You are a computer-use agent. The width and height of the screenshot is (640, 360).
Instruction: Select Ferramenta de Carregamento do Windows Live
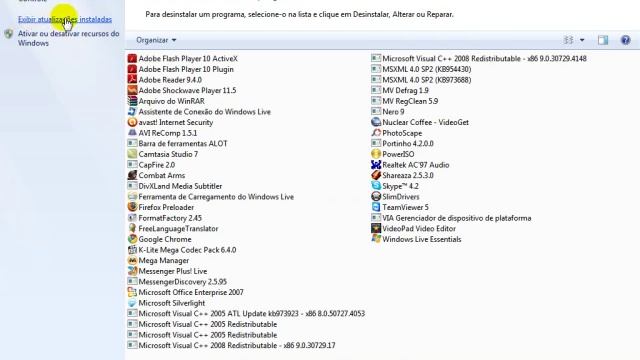[x=211, y=196]
